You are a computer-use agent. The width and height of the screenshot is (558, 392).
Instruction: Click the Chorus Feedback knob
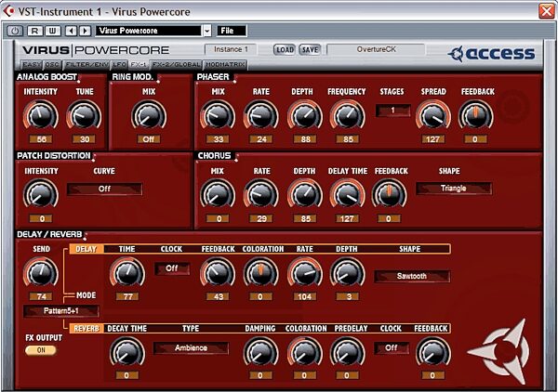tap(390, 194)
